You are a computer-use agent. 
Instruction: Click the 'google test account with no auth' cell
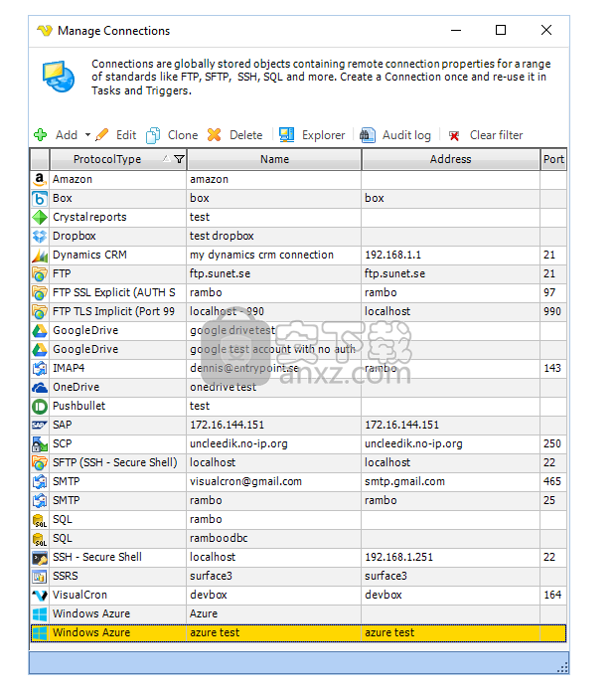pyautogui.click(x=274, y=349)
